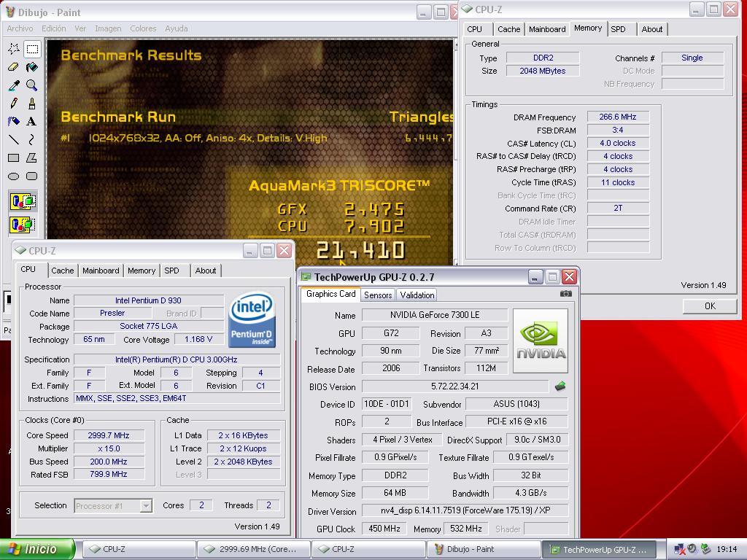Click the DRAM Frequency value 266.6 MHz

tap(618, 117)
